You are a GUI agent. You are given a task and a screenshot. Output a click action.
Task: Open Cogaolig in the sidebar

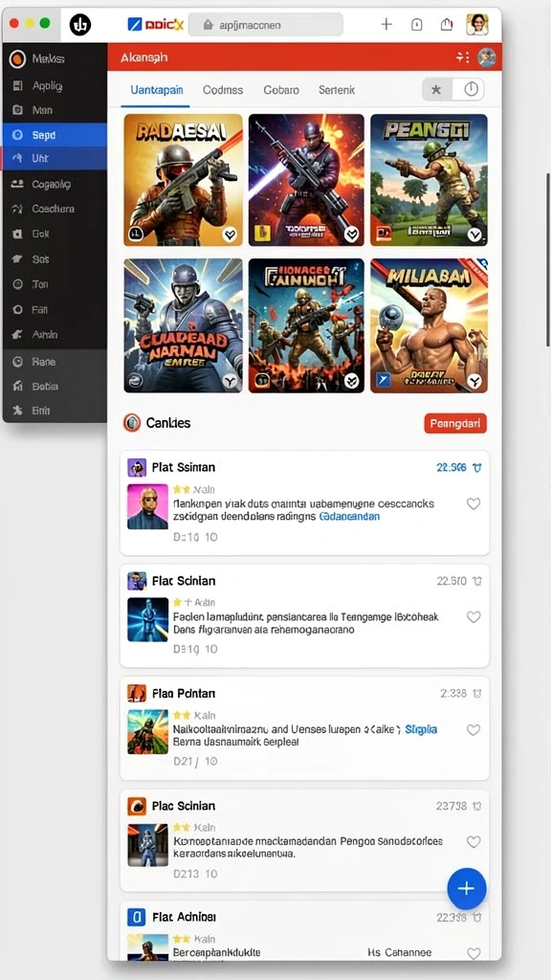[55, 184]
